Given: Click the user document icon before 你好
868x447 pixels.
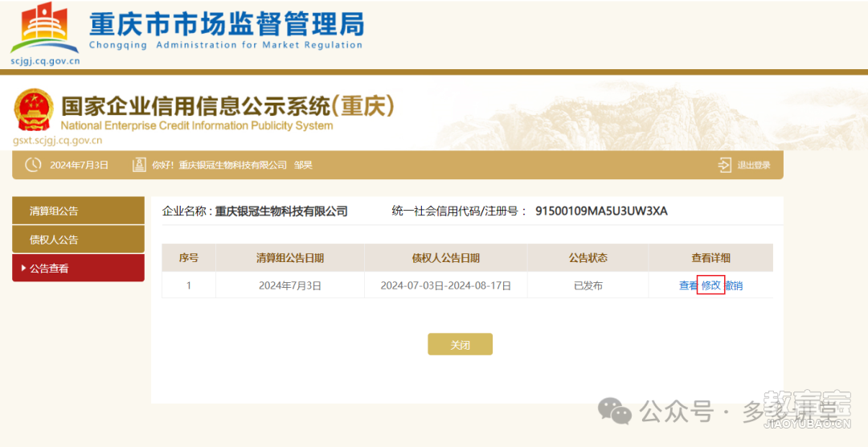Looking at the screenshot, I should [139, 165].
